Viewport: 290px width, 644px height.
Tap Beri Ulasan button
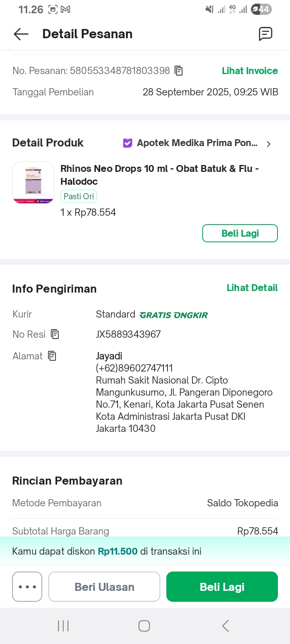104,587
